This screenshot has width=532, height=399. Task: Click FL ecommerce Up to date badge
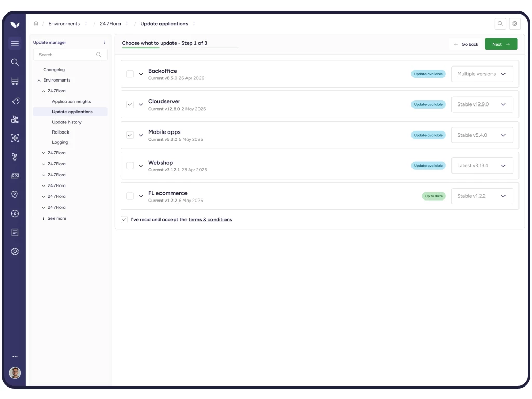[x=434, y=196]
